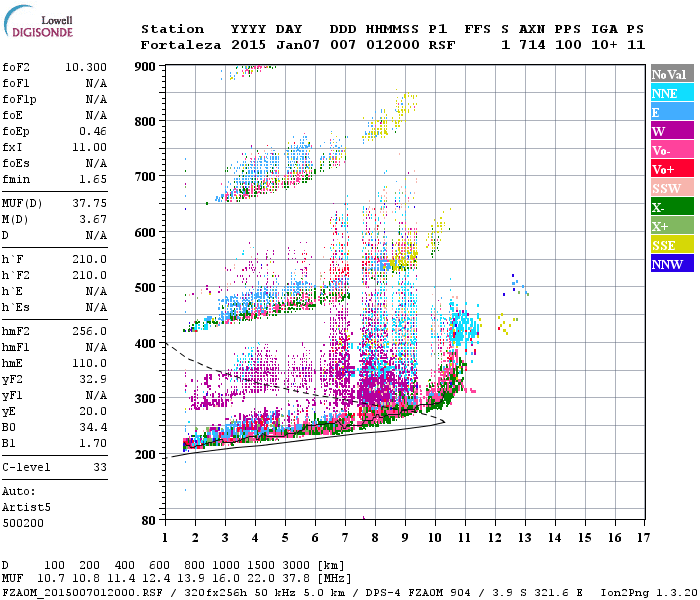Image resolution: width=700 pixels, height=600 pixels.
Task: Click the Lowell Digisonde logo
Action: [38, 22]
